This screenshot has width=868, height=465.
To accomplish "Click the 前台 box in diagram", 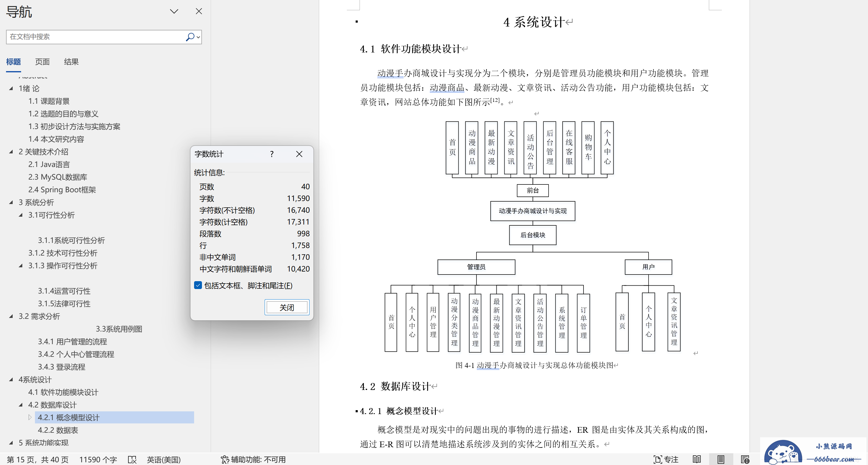I will pos(532,190).
